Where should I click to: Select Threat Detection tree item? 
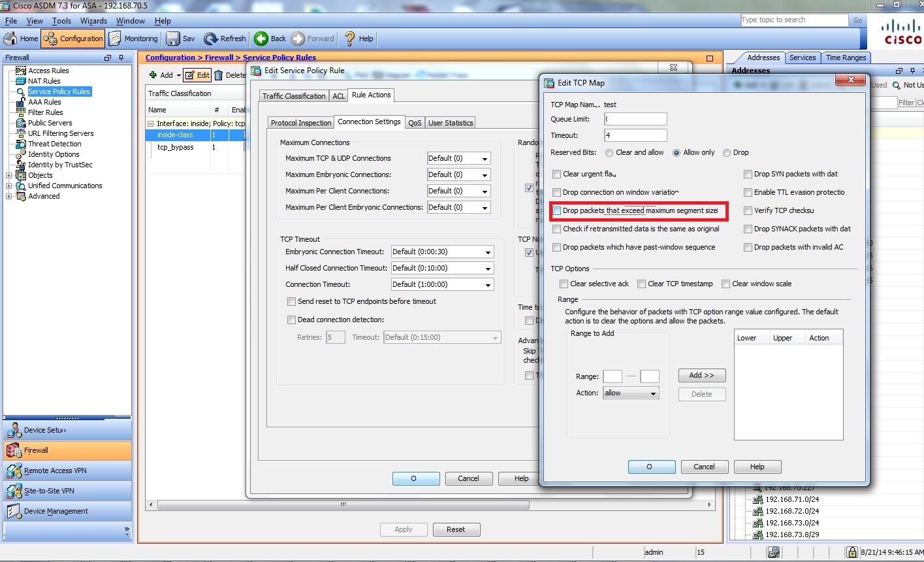[55, 144]
